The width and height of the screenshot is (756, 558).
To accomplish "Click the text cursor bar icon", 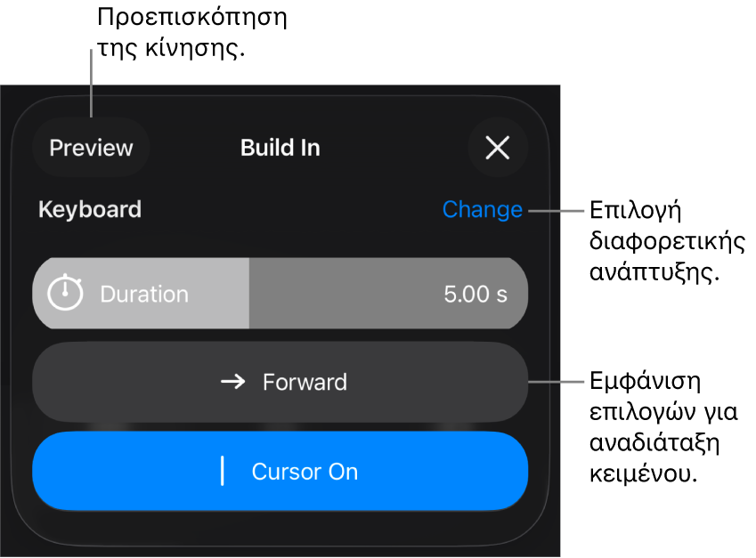I will click(223, 471).
